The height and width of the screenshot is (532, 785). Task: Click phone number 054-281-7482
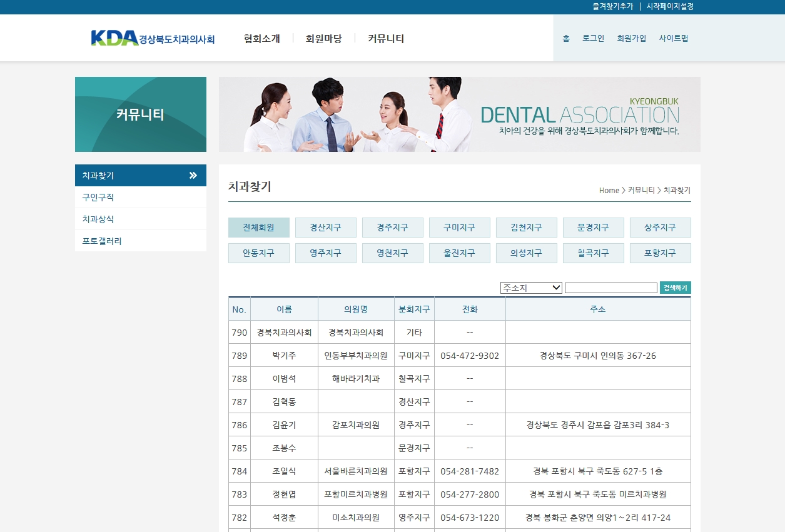tap(470, 471)
